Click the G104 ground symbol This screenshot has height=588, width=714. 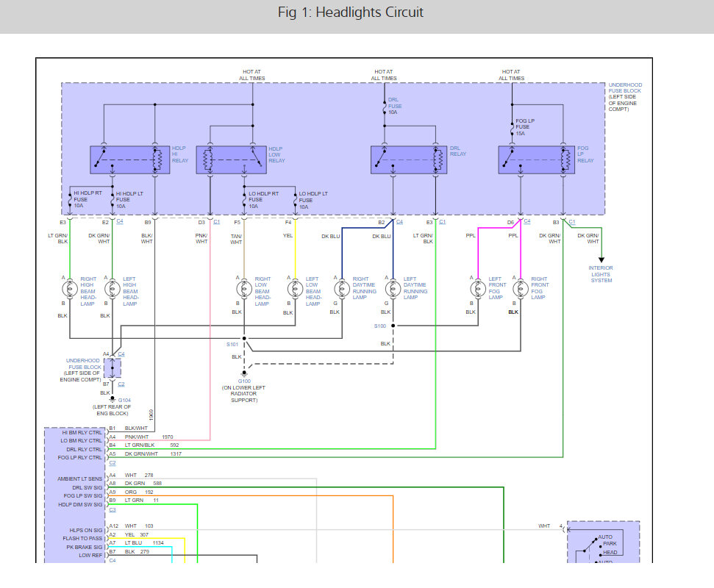pos(112,399)
